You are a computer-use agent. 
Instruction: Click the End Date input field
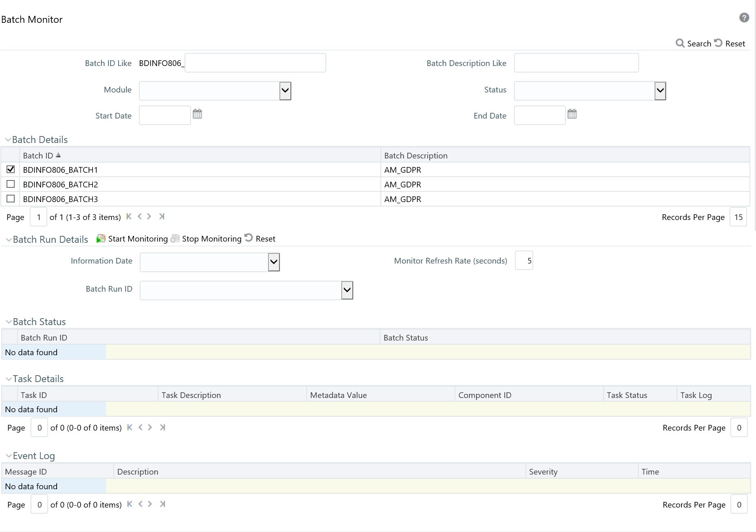tap(540, 115)
